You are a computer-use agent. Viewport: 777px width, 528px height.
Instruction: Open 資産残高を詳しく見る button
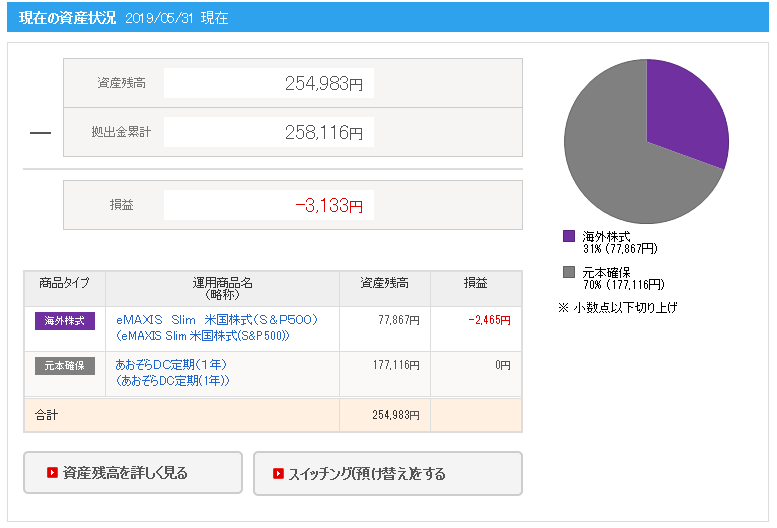(x=133, y=473)
